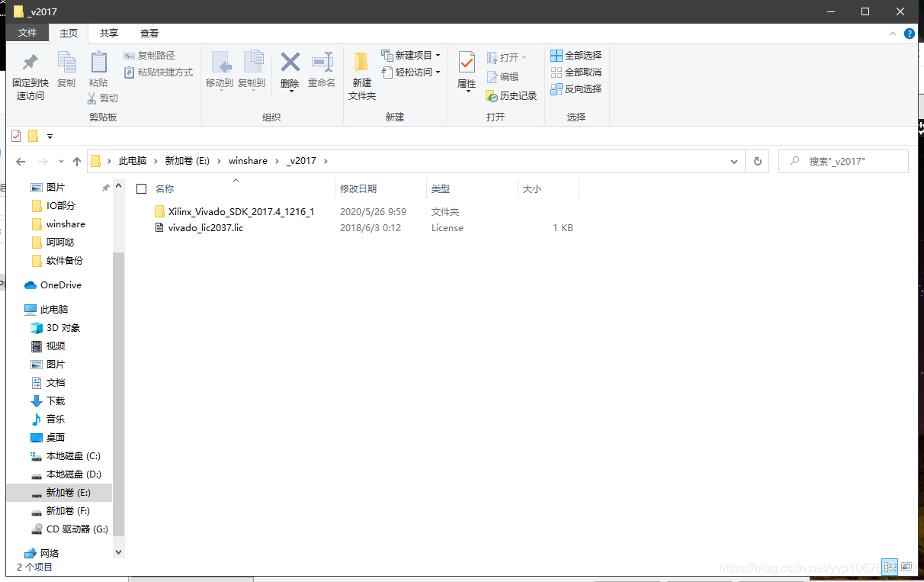
Task: Open the 轻松访问 dropdown
Action: (x=438, y=71)
